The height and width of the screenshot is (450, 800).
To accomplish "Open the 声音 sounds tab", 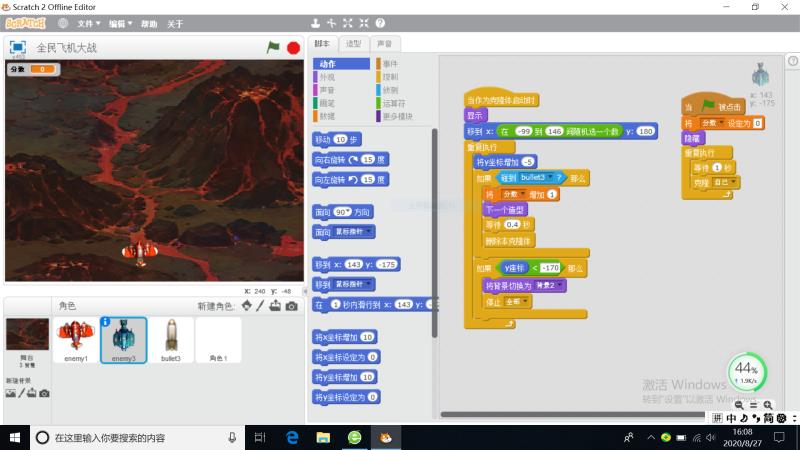I will [x=384, y=44].
